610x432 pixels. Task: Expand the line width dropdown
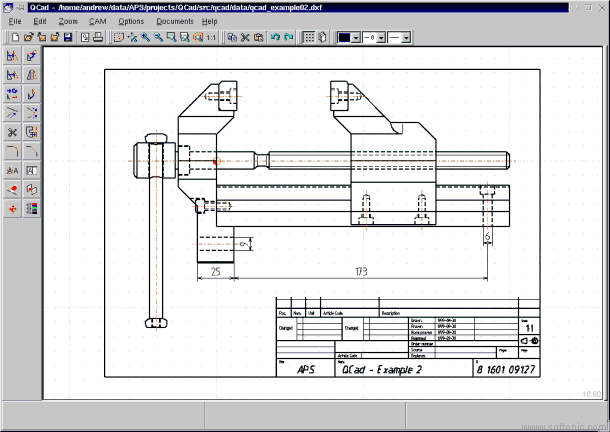pyautogui.click(x=382, y=37)
